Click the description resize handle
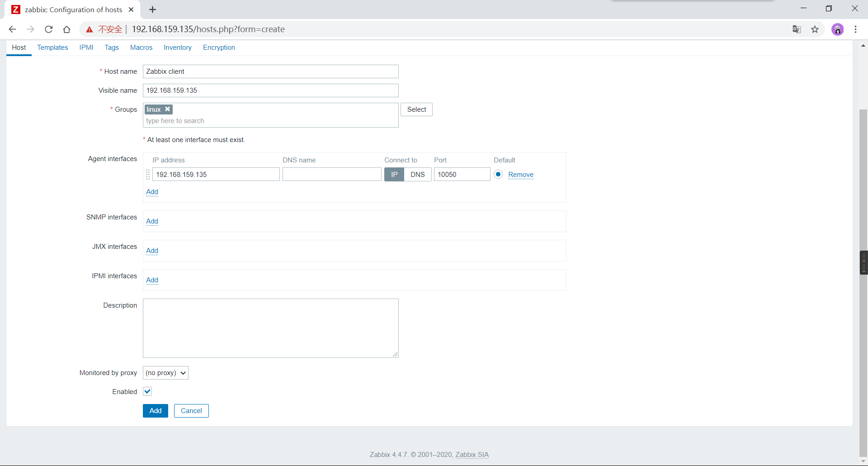Viewport: 868px width, 466px height. click(x=396, y=354)
